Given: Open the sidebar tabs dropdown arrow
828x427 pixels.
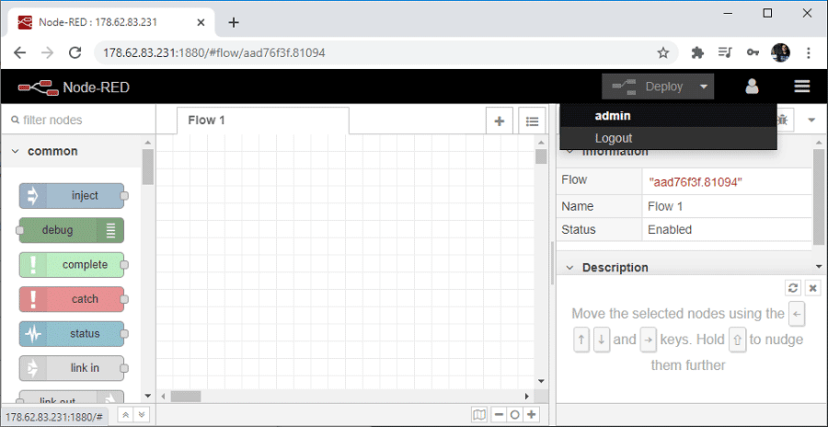Looking at the screenshot, I should point(811,120).
